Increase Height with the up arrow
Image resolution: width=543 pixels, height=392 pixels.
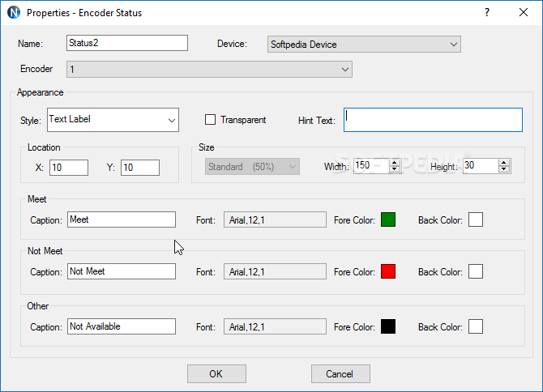(504, 162)
